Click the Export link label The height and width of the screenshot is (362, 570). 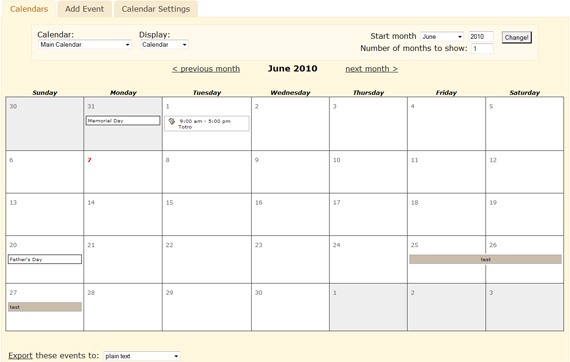click(x=20, y=355)
